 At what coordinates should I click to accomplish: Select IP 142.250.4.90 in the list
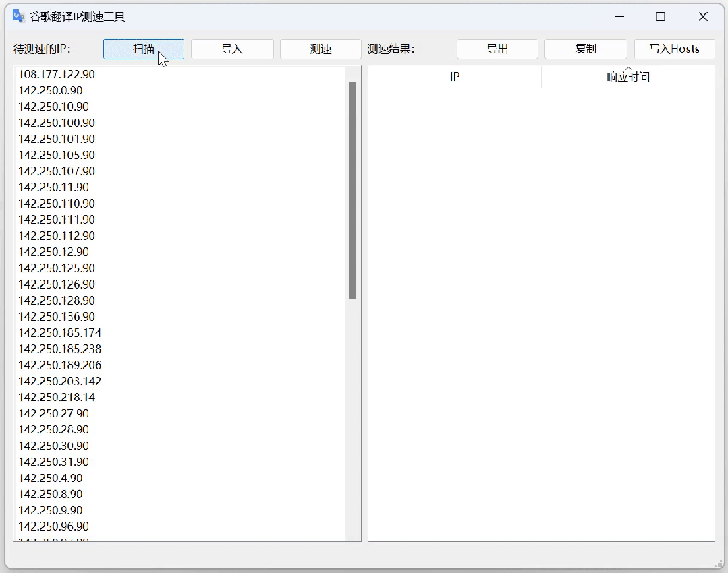click(x=51, y=478)
